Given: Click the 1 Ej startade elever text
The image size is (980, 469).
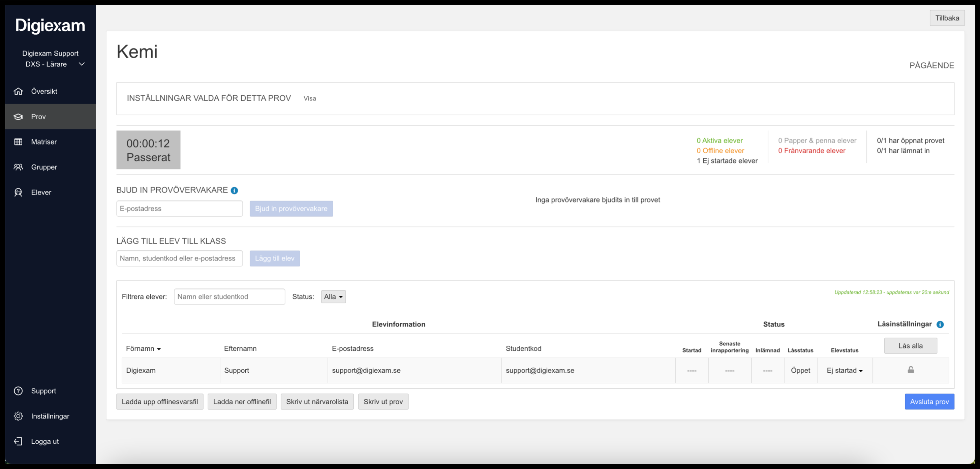Looking at the screenshot, I should tap(727, 161).
